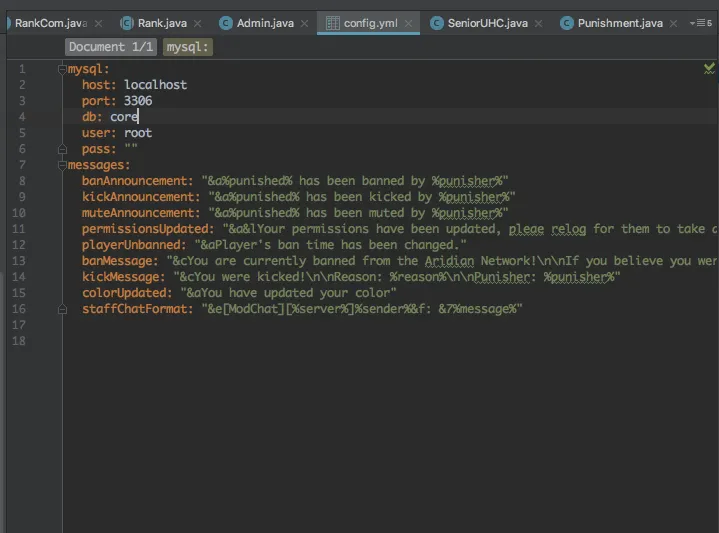The width and height of the screenshot is (719, 533).
Task: Collapse the mysql section fold marker
Action: (x=63, y=69)
